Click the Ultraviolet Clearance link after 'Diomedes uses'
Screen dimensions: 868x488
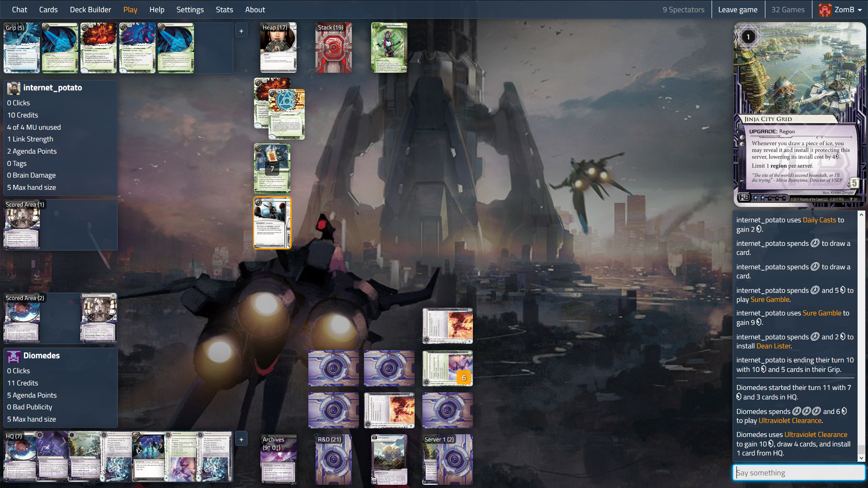tap(816, 435)
